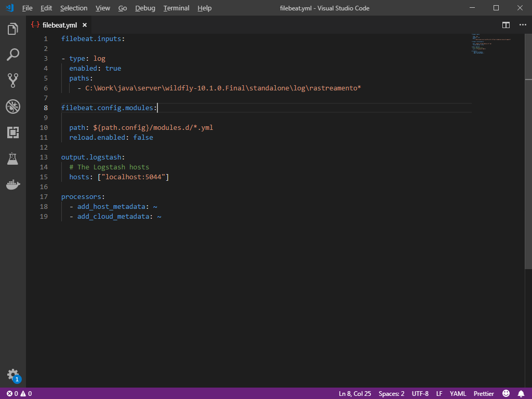Click 'type: log' on line 3
The height and width of the screenshot is (399, 532).
coord(87,58)
